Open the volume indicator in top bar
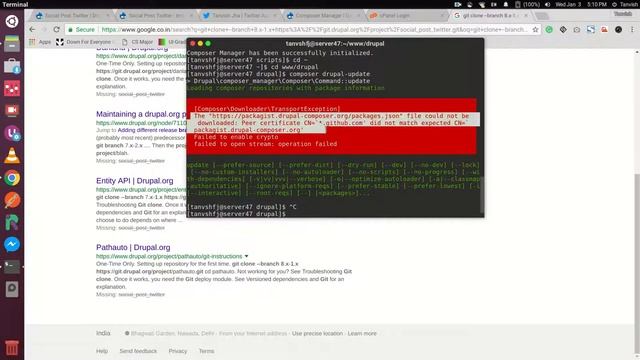Screen dimensions: 640x360 [x=547, y=4]
